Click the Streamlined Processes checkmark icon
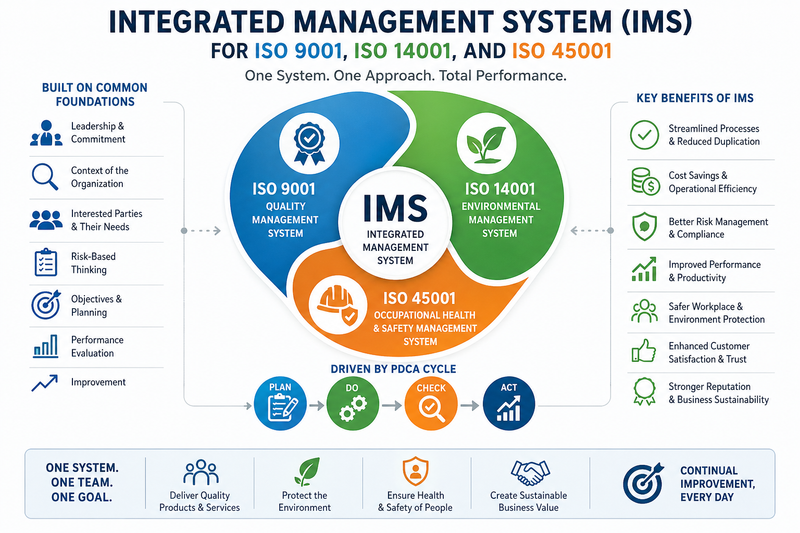This screenshot has height=533, width=800. [x=644, y=135]
